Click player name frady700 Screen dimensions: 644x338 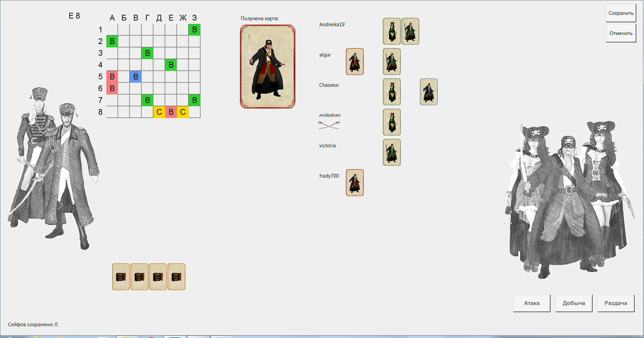point(329,176)
